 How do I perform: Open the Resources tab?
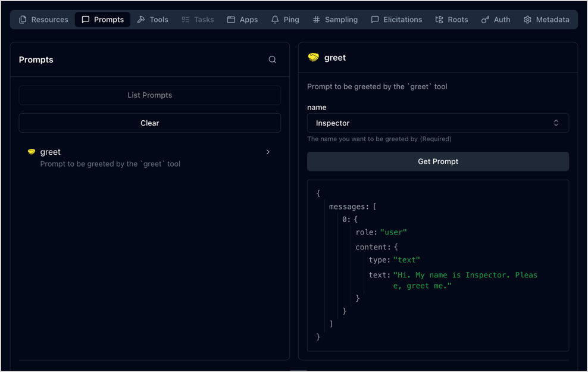click(43, 20)
